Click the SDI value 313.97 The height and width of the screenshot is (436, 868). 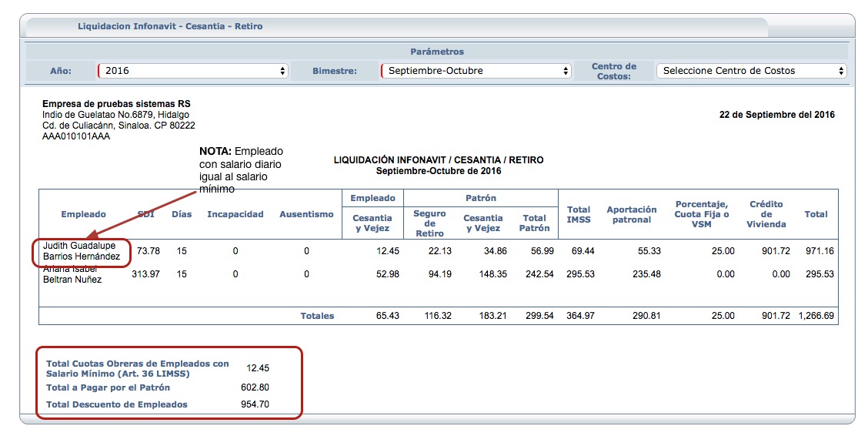145,274
